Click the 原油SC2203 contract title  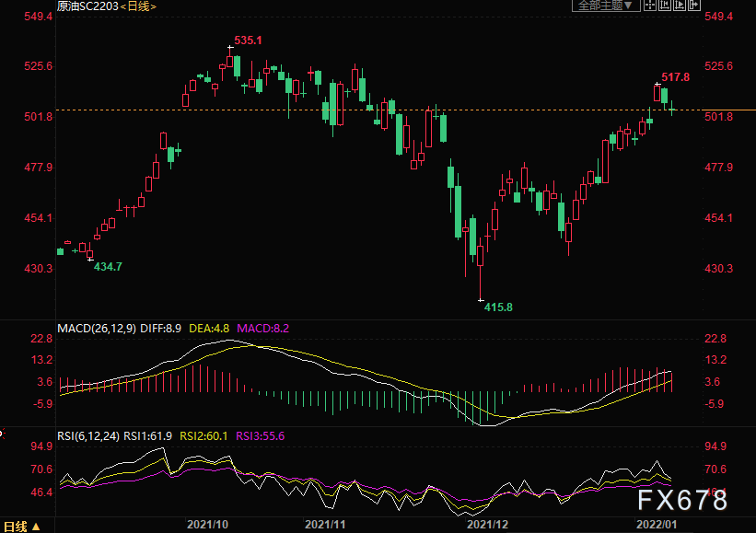87,6
